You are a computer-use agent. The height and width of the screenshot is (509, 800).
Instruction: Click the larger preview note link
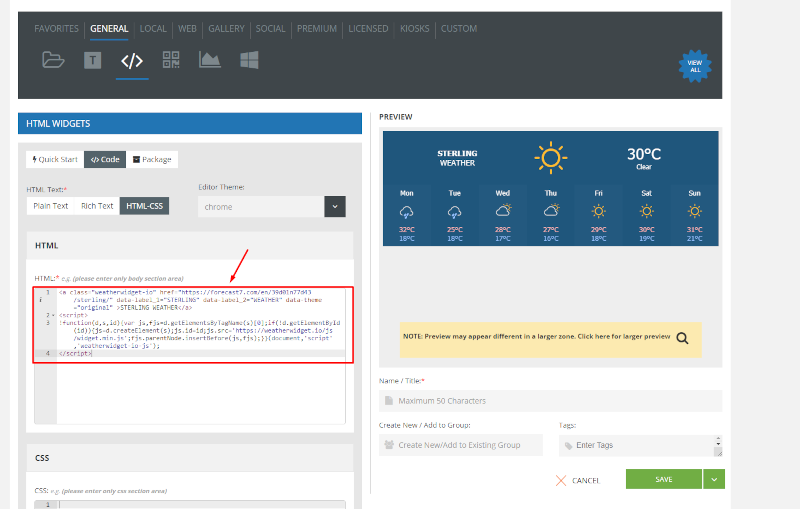pyautogui.click(x=537, y=337)
